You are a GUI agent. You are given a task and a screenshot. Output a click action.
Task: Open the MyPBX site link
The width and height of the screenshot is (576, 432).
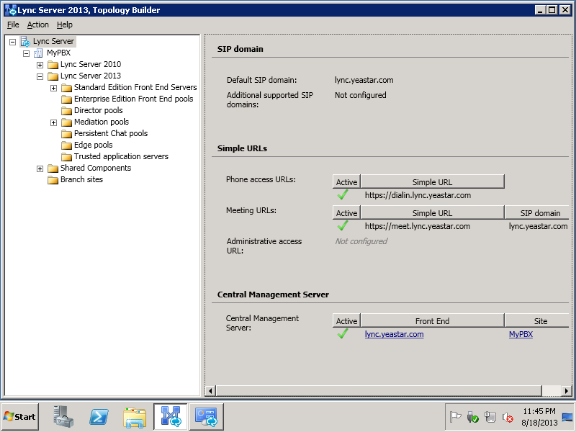521,334
